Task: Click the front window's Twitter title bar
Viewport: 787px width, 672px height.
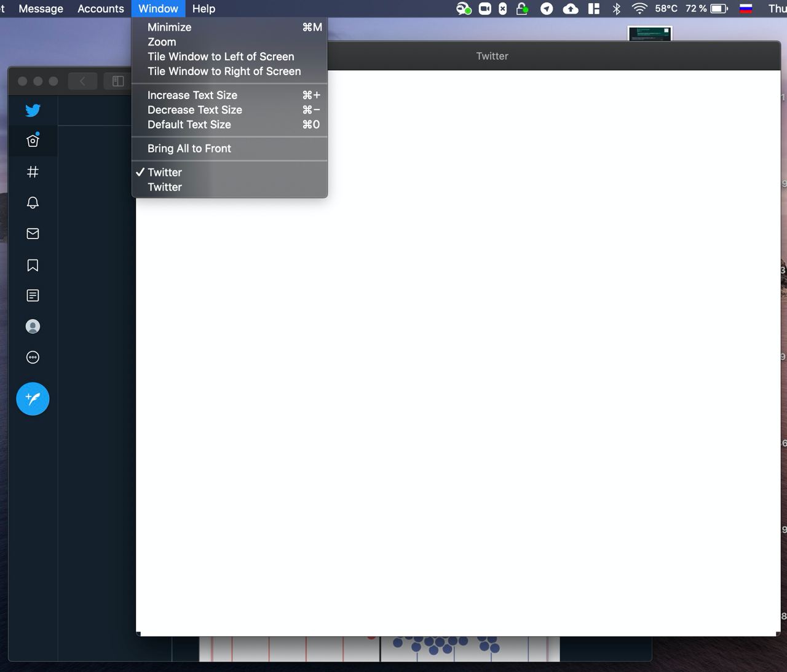Action: coord(492,56)
